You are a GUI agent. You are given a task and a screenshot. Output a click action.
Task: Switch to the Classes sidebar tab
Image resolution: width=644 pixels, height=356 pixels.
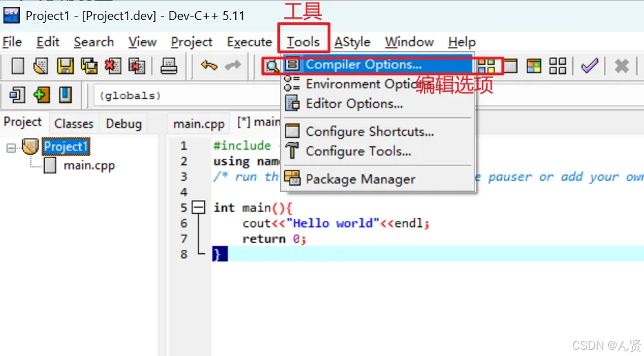tap(74, 123)
